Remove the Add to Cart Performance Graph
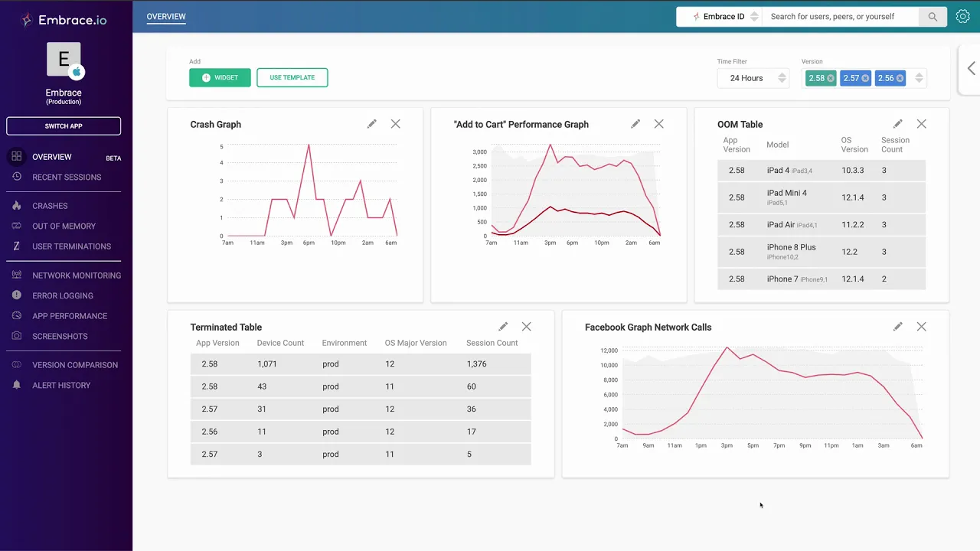This screenshot has height=551, width=980. (659, 124)
